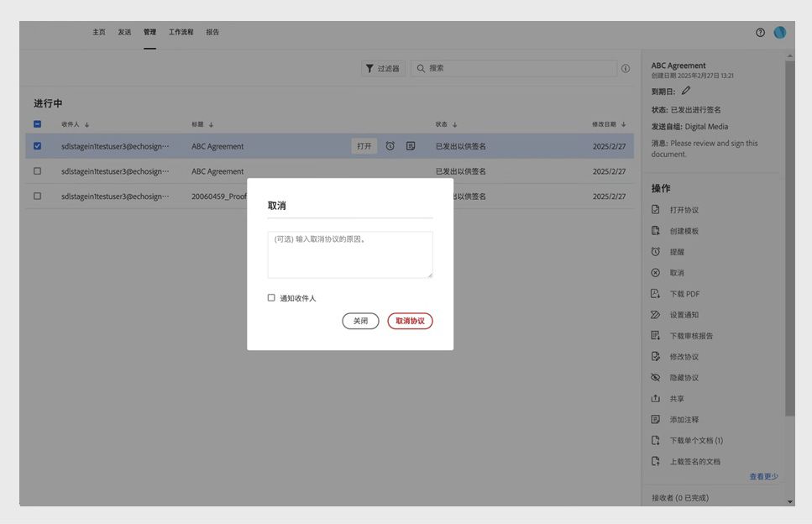Viewport: 812px width, 524px height.
Task: Select the 下载 PDF action icon
Action: click(655, 293)
